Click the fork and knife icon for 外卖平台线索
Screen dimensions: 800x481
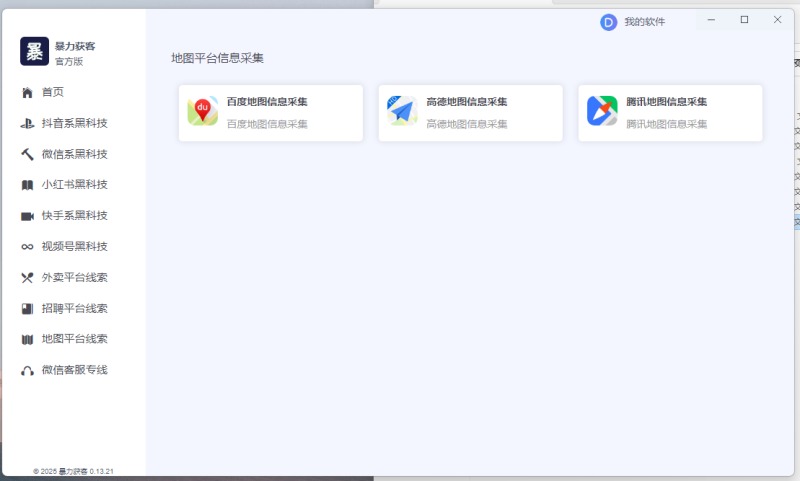click(27, 278)
